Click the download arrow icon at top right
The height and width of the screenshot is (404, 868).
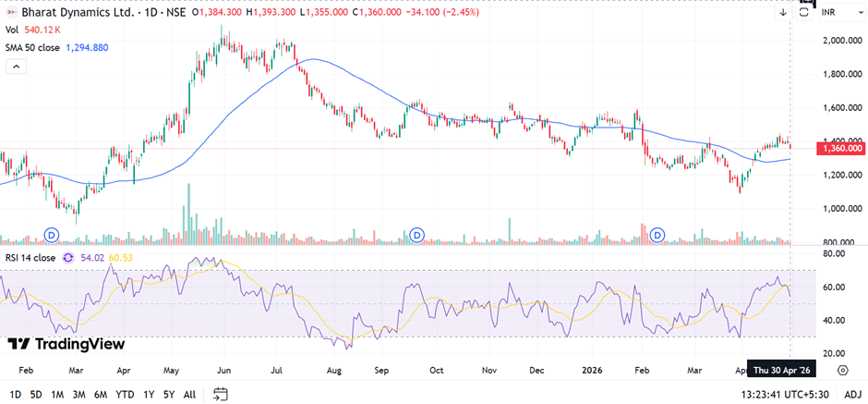(783, 12)
